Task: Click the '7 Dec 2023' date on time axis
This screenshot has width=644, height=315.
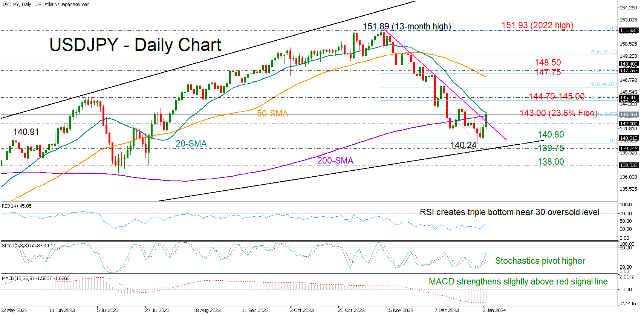Action: click(x=447, y=310)
